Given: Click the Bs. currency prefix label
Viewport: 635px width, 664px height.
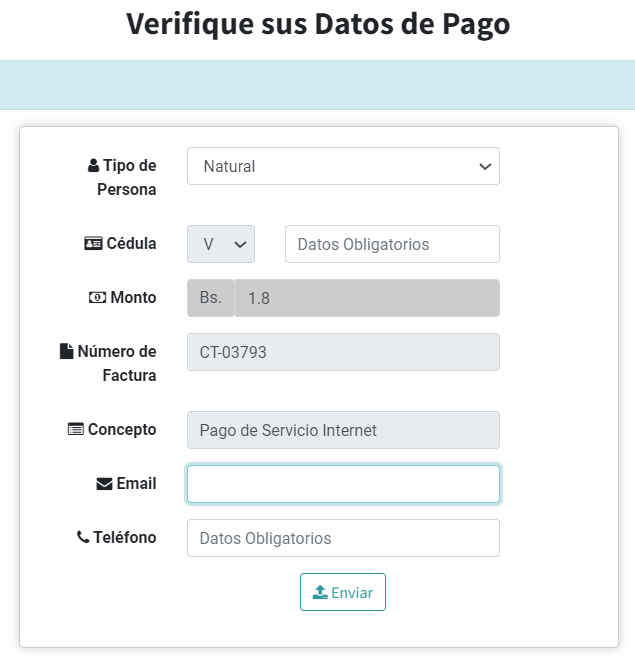Looking at the screenshot, I should (211, 298).
